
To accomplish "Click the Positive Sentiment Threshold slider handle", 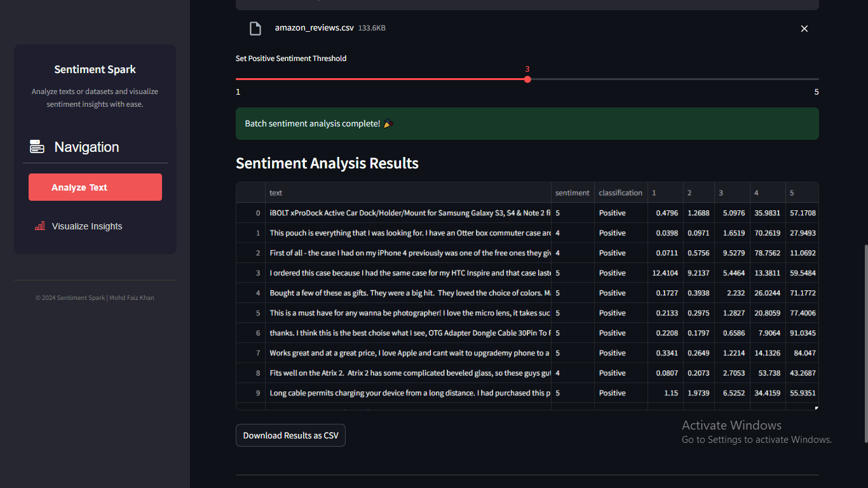I will pos(527,79).
